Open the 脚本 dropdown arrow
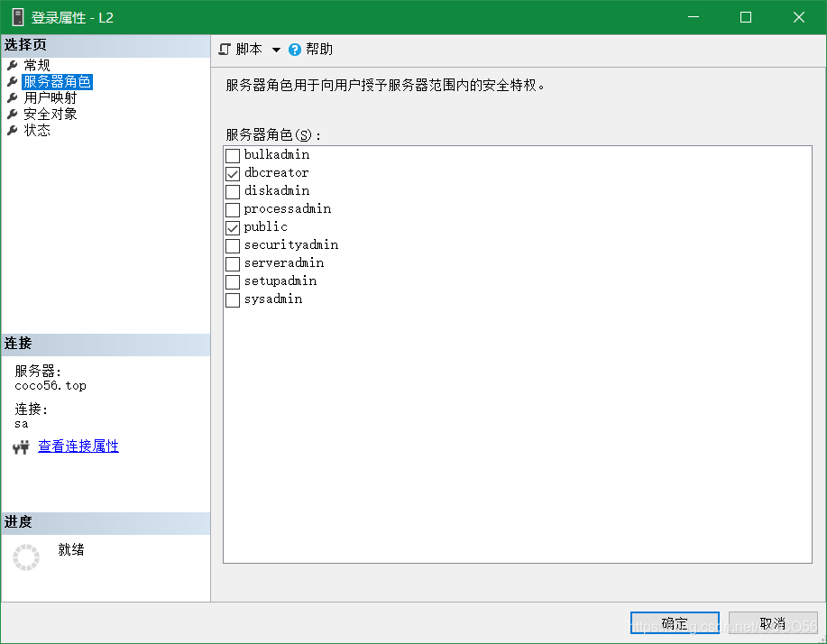 [276, 51]
